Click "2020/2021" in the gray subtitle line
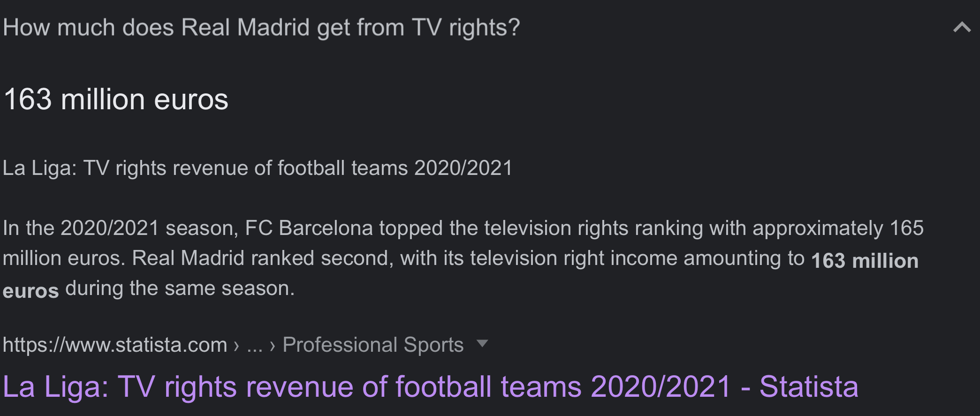Image resolution: width=980 pixels, height=416 pixels. 463,168
